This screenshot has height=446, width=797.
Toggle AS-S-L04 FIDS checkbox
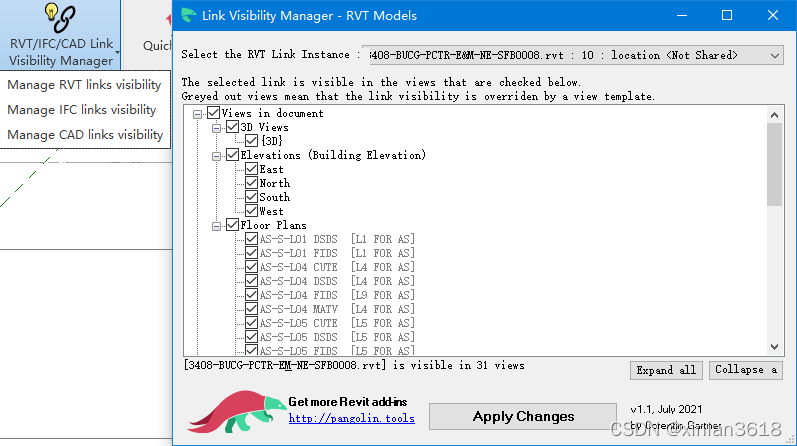pyautogui.click(x=251, y=294)
